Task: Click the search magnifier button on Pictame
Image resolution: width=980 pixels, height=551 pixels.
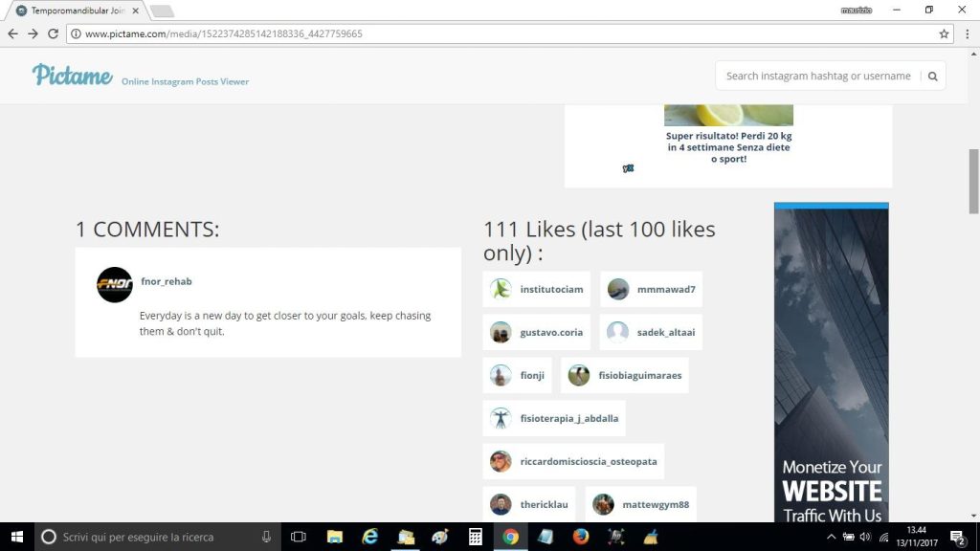Action: [932, 77]
